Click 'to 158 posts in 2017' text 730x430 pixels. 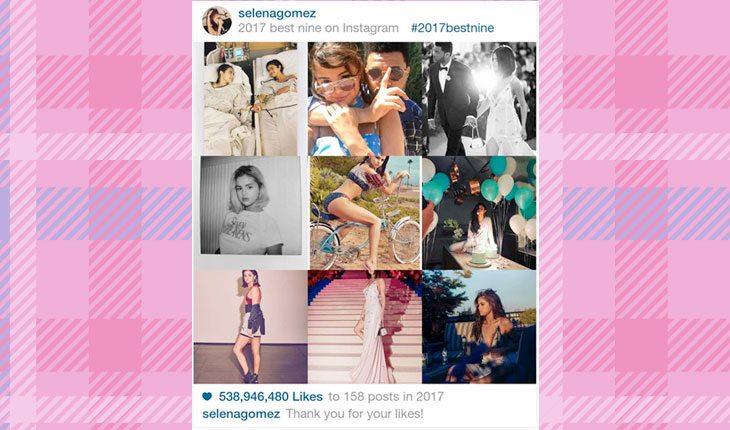click(386, 396)
